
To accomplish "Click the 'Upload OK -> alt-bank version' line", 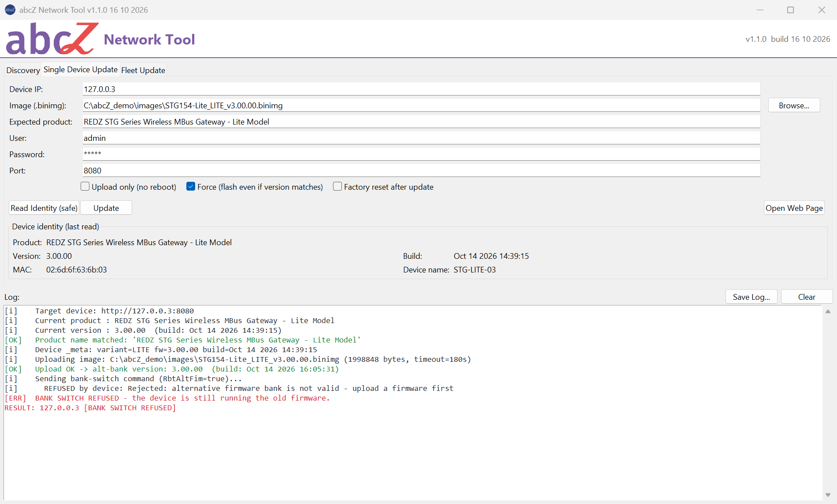I will pos(172,369).
